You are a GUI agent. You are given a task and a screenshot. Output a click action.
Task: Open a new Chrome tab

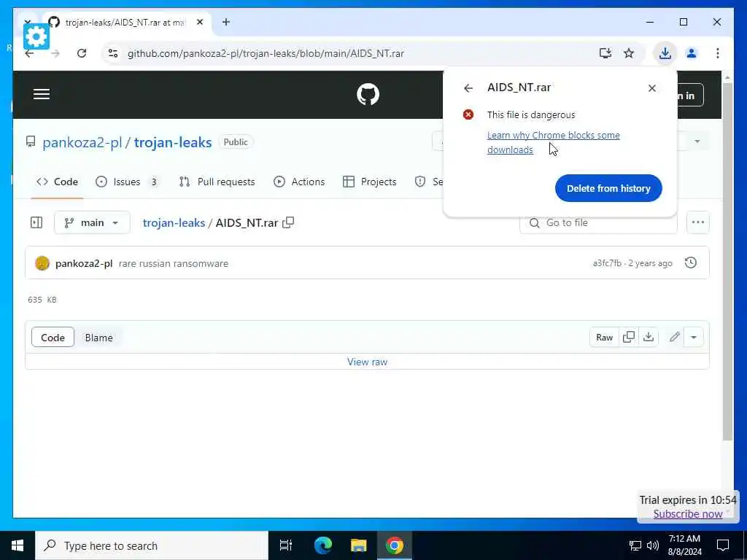(226, 22)
